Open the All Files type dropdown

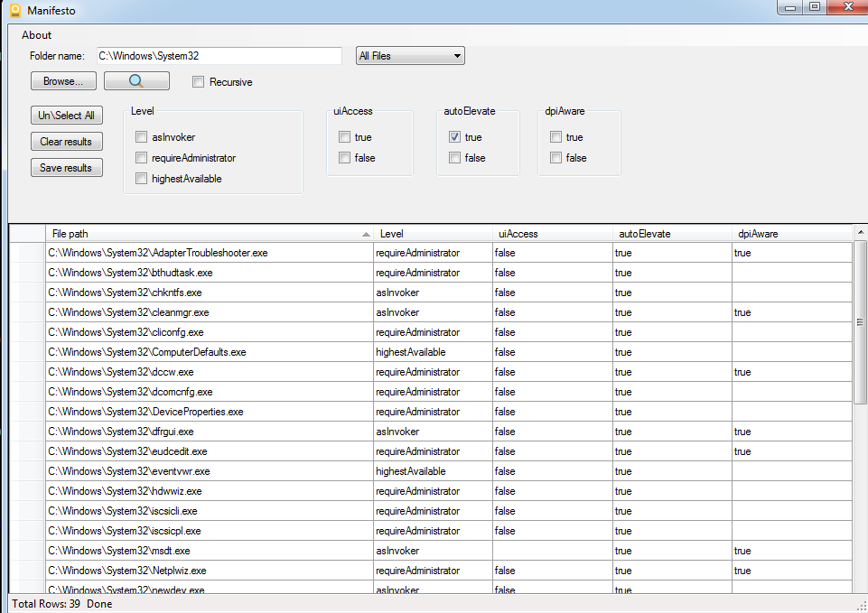coord(410,56)
